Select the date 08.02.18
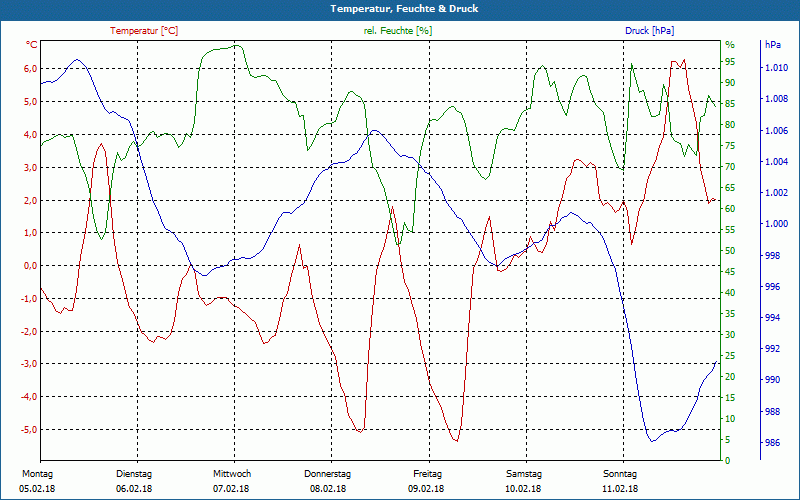800x500 pixels. 328,489
